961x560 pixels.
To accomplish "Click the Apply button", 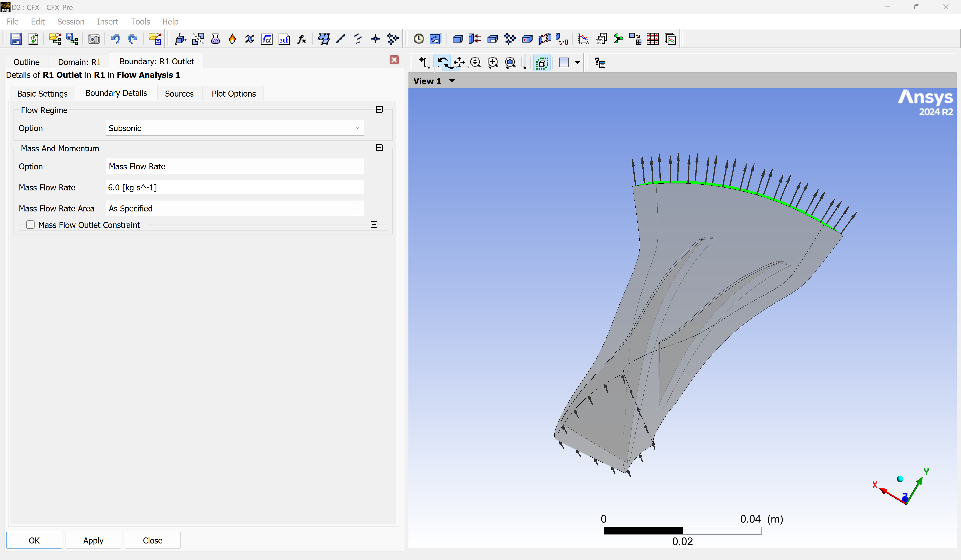I will coord(93,540).
